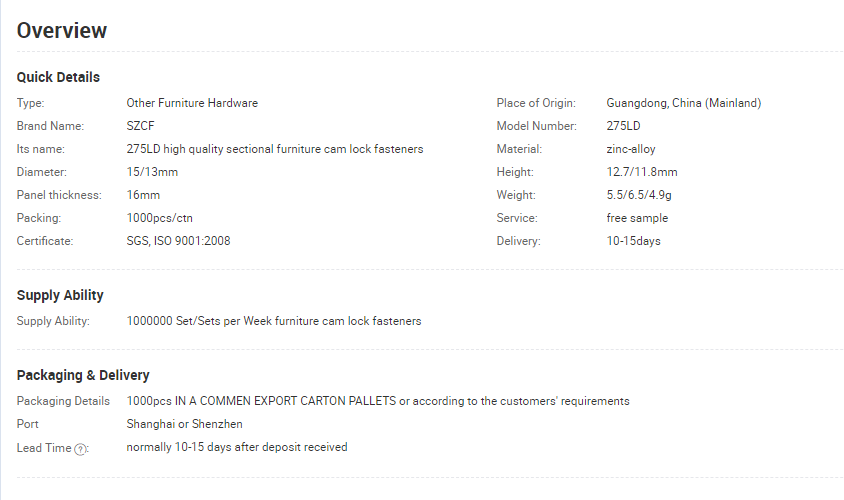
Task: Click the 10-15days delivery value
Action: (634, 241)
